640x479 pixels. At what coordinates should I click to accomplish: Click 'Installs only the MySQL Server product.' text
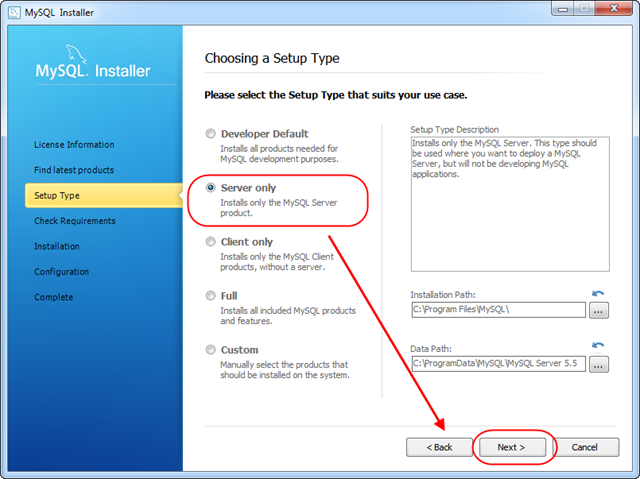279,208
